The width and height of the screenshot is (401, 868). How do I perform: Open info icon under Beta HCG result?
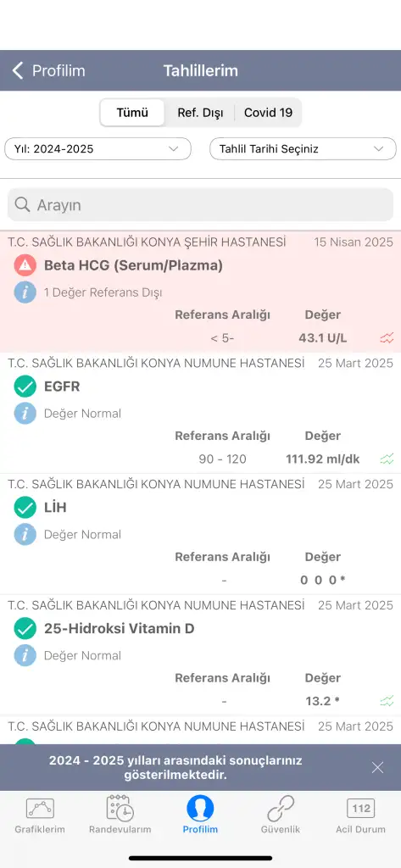click(25, 292)
